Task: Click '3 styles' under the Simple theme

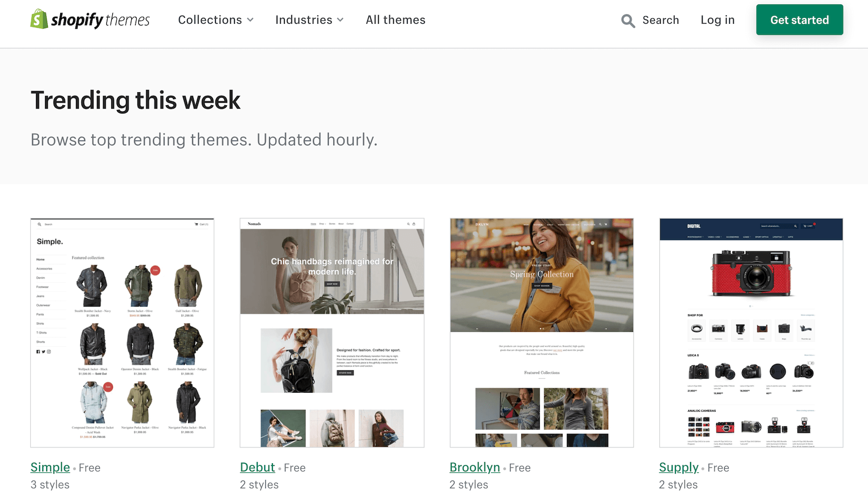Action: [49, 484]
